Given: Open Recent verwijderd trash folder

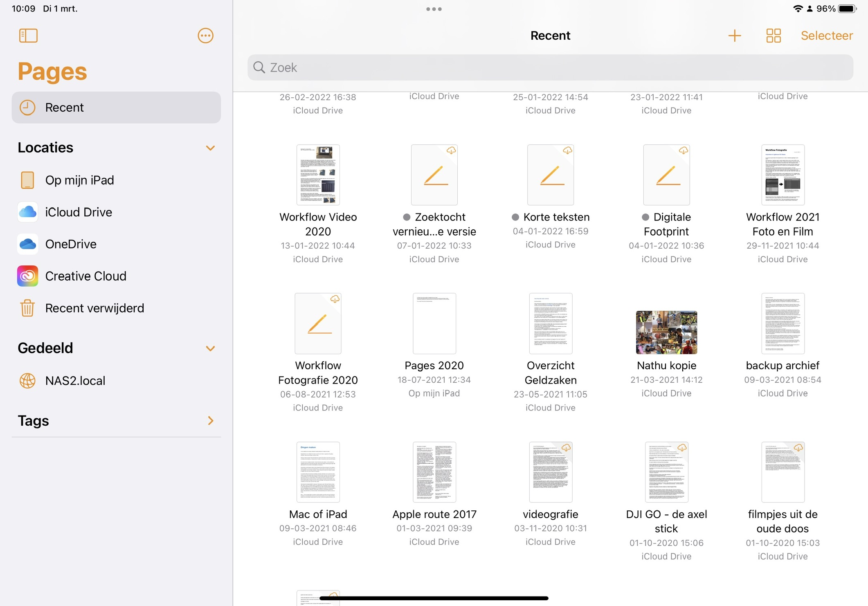Looking at the screenshot, I should [94, 308].
